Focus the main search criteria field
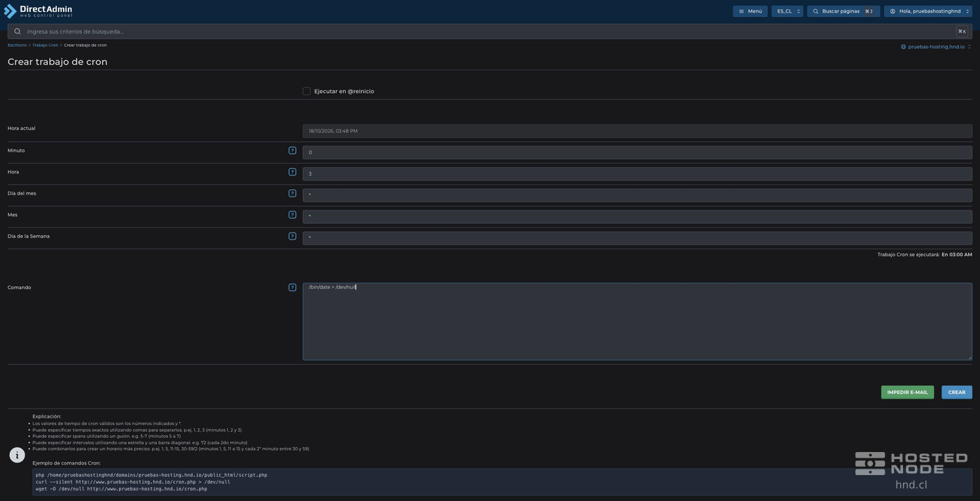The height and width of the screenshot is (501, 980). [x=490, y=31]
